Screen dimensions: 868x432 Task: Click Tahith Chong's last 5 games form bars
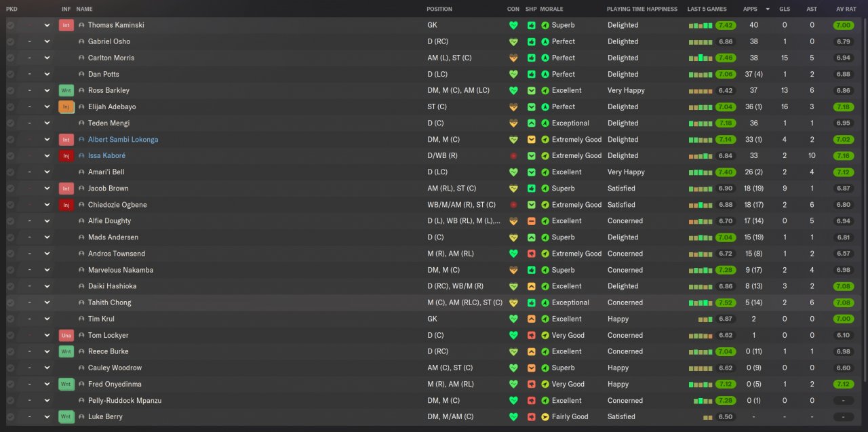701,303
